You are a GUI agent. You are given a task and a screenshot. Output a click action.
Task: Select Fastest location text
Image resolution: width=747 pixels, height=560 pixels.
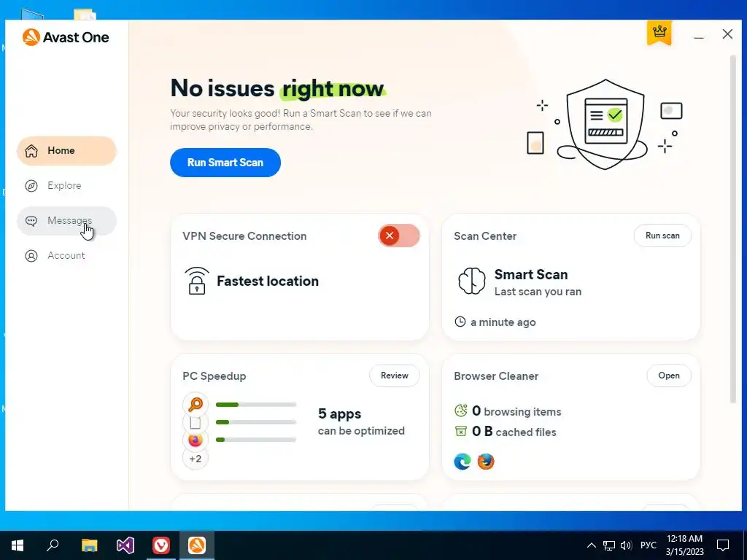tap(268, 281)
